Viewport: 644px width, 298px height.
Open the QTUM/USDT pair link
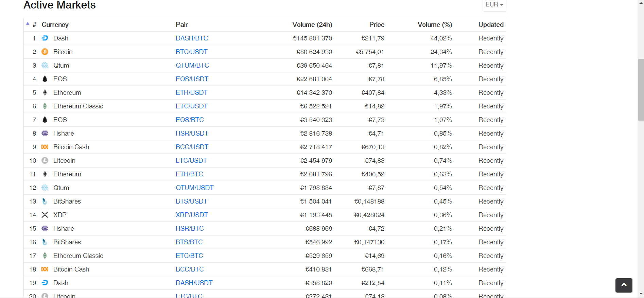pyautogui.click(x=194, y=188)
